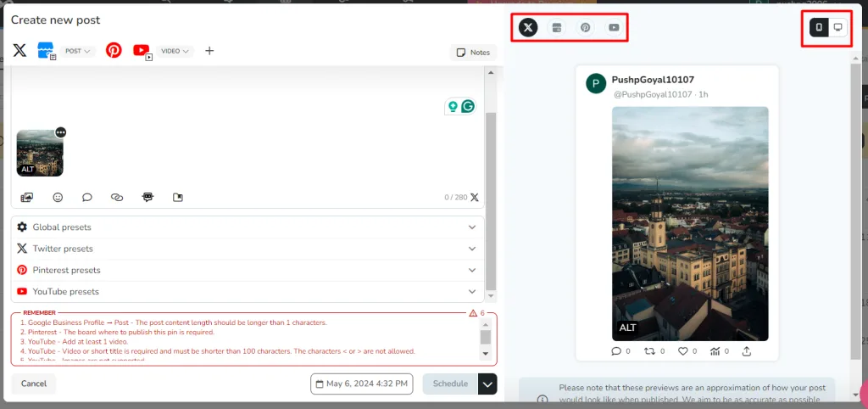Image resolution: width=868 pixels, height=409 pixels.
Task: Open the AI assistant robot icon
Action: (147, 197)
